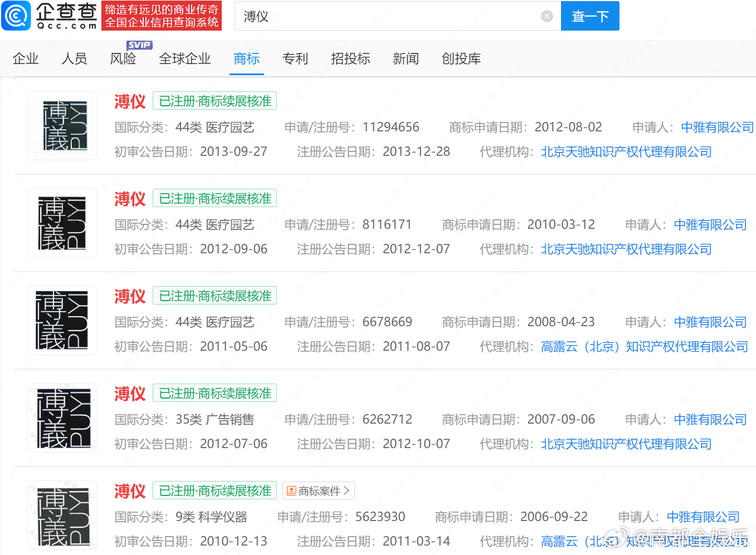
Task: Click the red slogan banner beside logo
Action: (162, 16)
